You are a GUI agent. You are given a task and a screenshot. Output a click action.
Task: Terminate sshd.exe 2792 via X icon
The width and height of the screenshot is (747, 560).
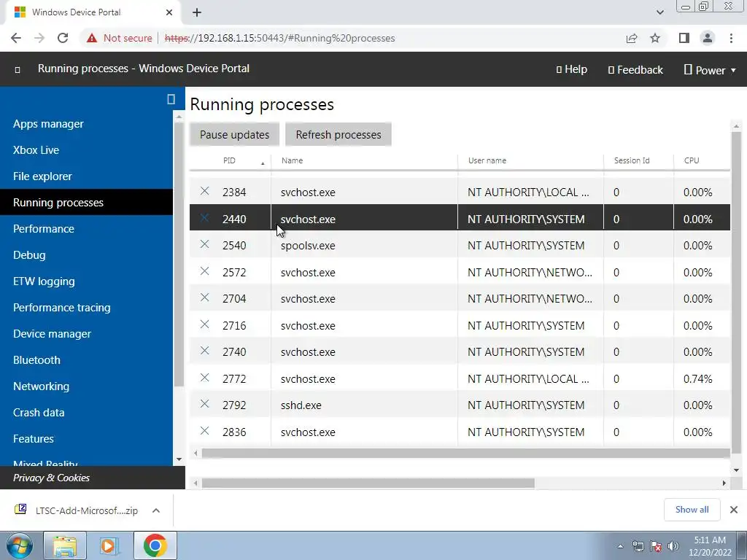(204, 404)
